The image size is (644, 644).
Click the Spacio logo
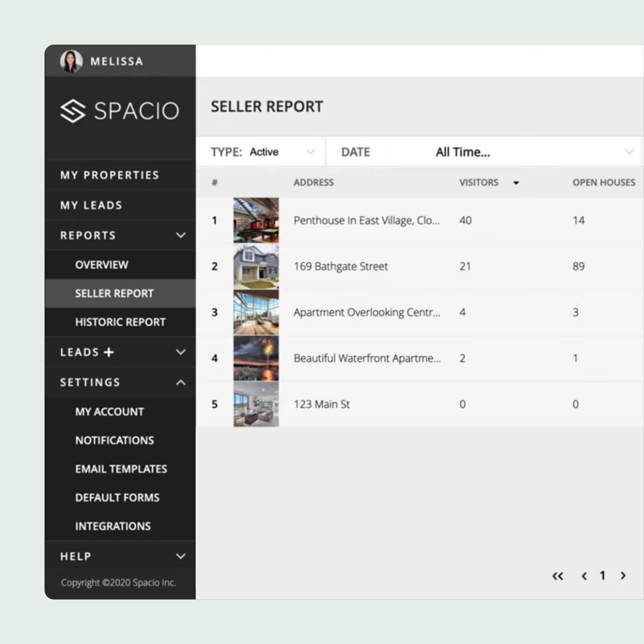coord(119,111)
